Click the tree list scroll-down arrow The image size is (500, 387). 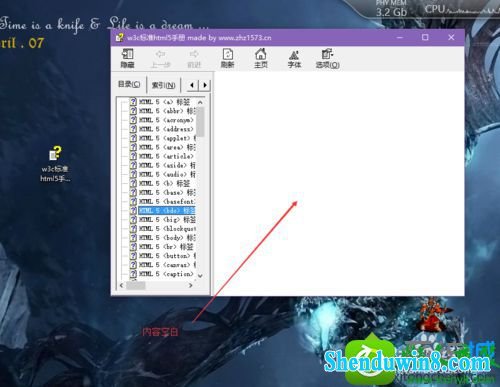click(x=200, y=276)
